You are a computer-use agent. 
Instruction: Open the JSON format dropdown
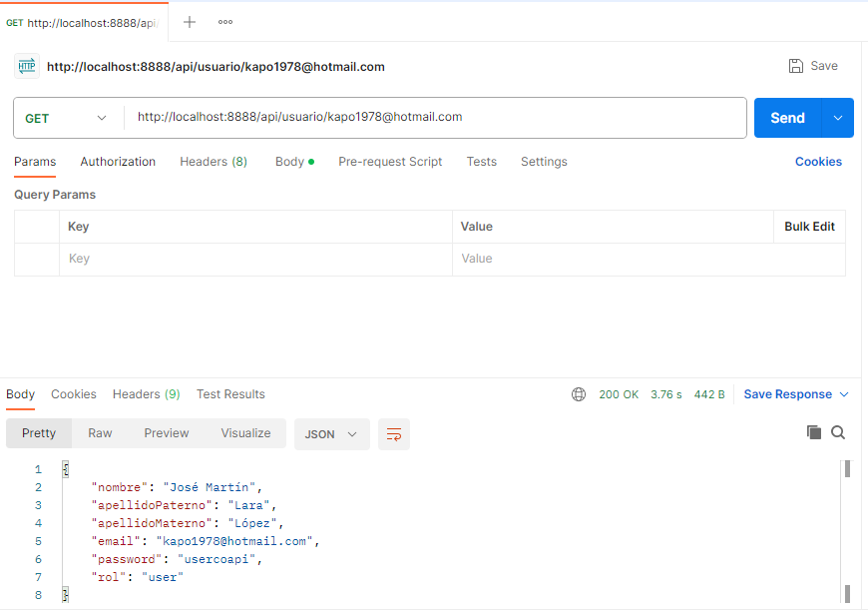(331, 434)
